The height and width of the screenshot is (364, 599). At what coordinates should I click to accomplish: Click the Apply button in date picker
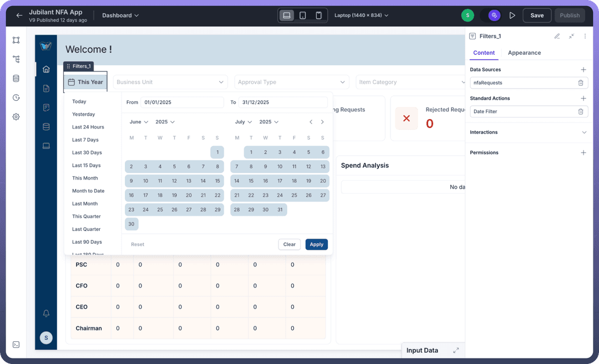[316, 244]
